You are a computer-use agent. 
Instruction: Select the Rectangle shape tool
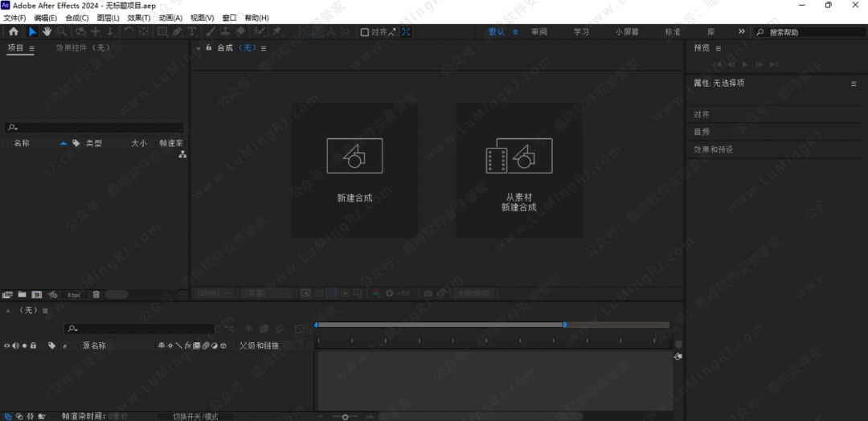(x=162, y=31)
